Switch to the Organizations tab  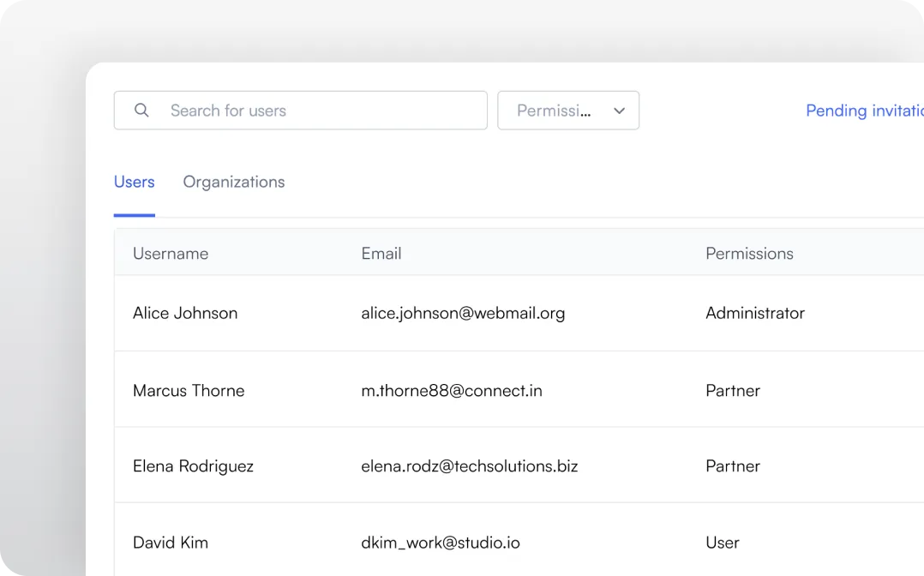233,182
